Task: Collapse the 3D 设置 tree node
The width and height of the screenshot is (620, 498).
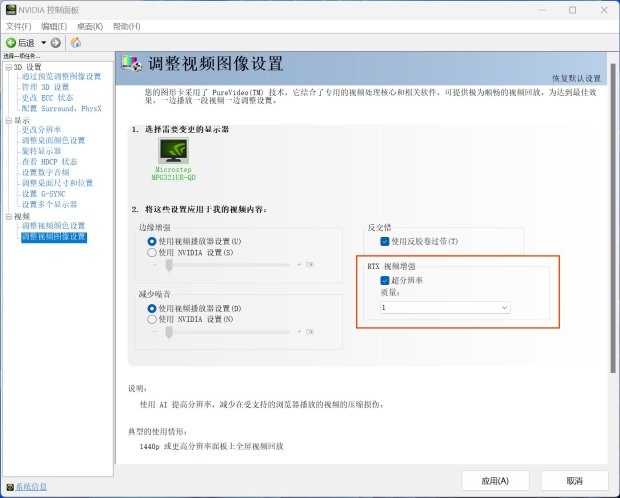Action: point(9,67)
